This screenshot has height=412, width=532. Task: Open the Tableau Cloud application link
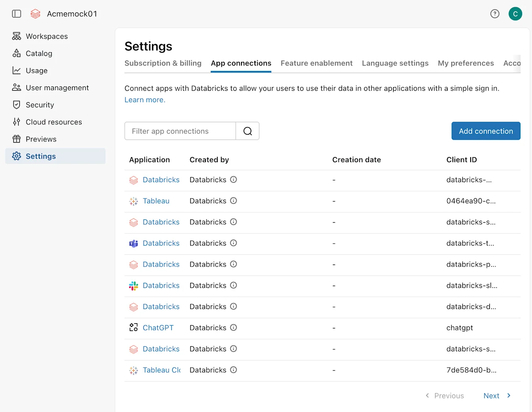(161, 370)
